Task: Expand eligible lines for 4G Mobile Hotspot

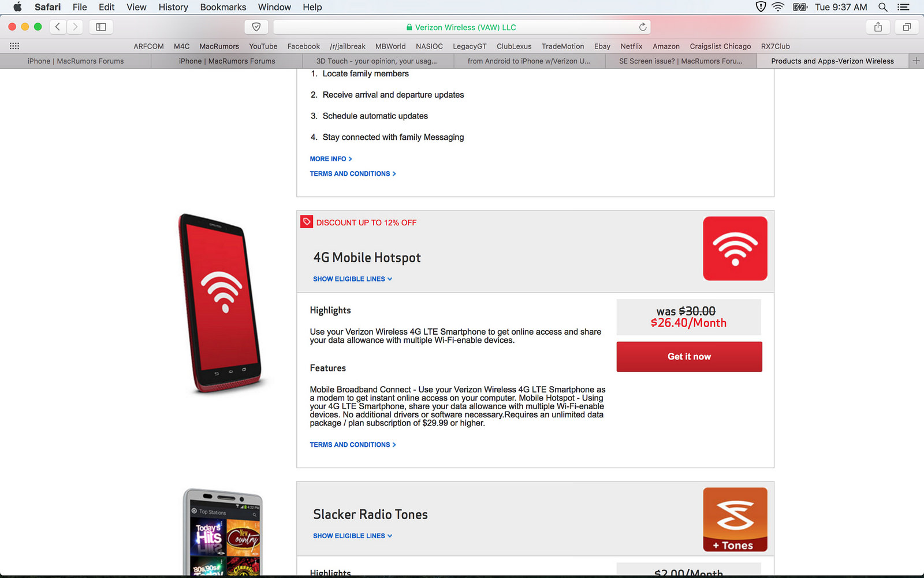Action: tap(352, 279)
